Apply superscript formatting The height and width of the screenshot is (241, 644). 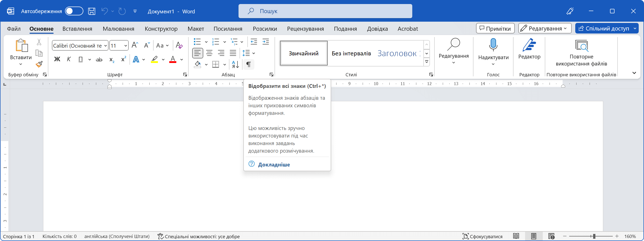(123, 59)
